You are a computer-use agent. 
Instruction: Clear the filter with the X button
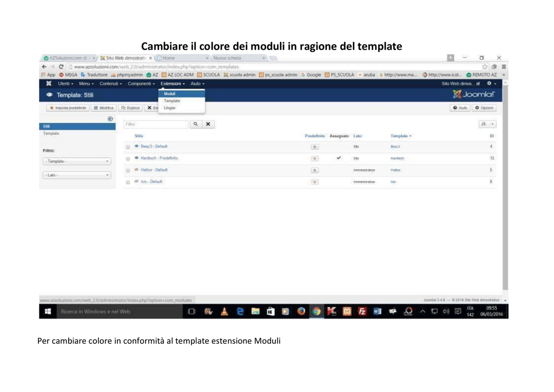208,124
